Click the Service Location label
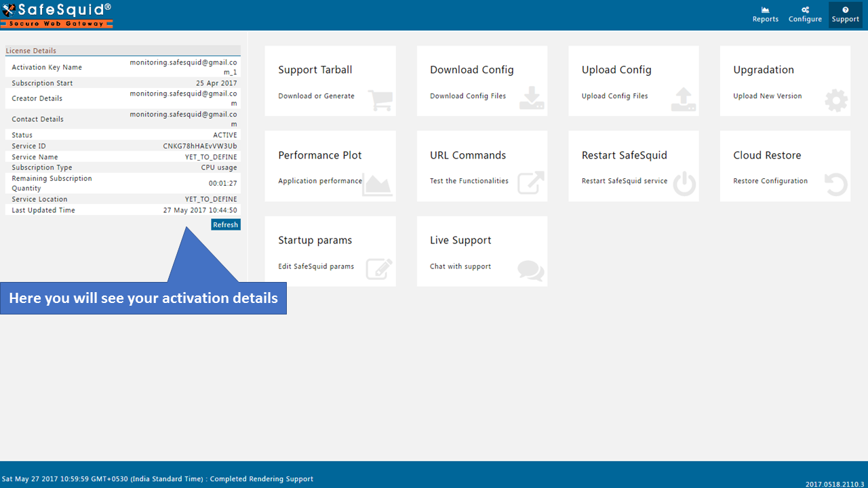Viewport: 868px width, 488px height. 39,199
